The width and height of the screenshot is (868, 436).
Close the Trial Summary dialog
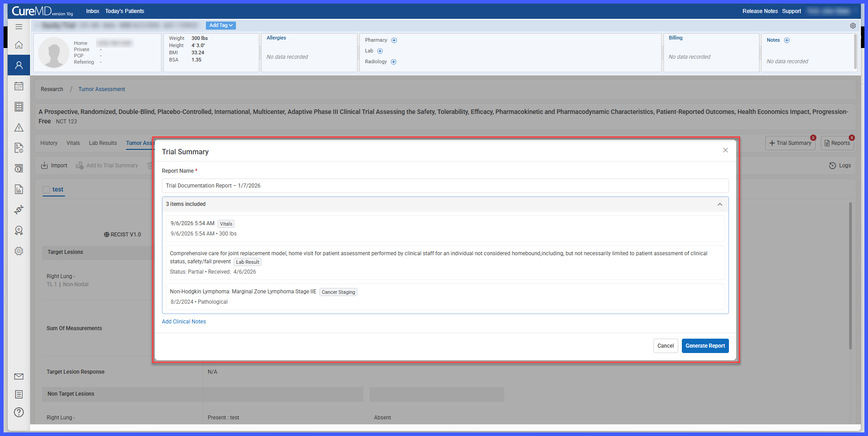(x=725, y=150)
